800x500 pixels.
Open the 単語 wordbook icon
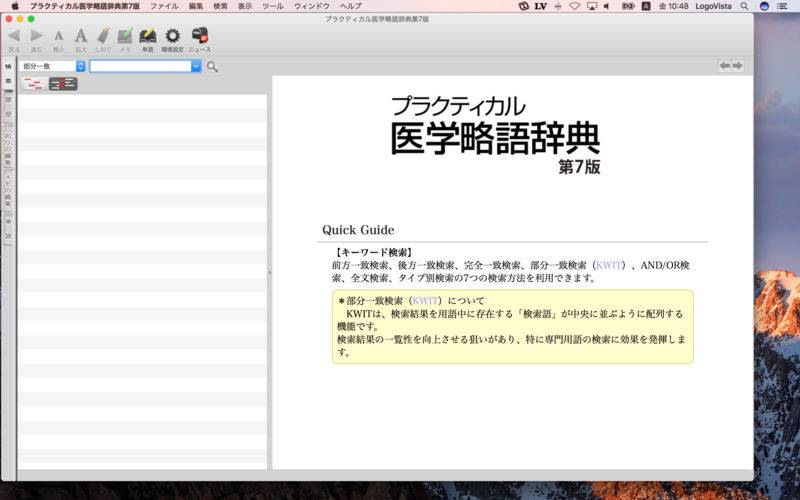point(147,36)
